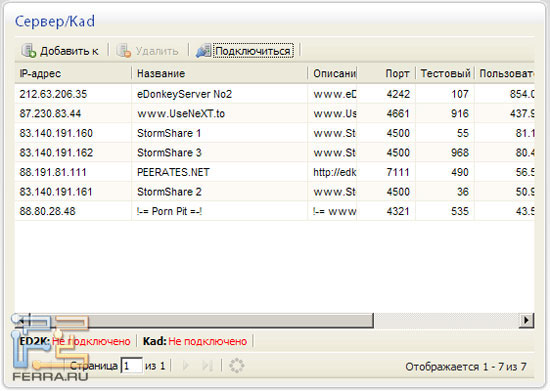The image size is (550, 391).
Task: Click test value 916
Action: (x=460, y=114)
